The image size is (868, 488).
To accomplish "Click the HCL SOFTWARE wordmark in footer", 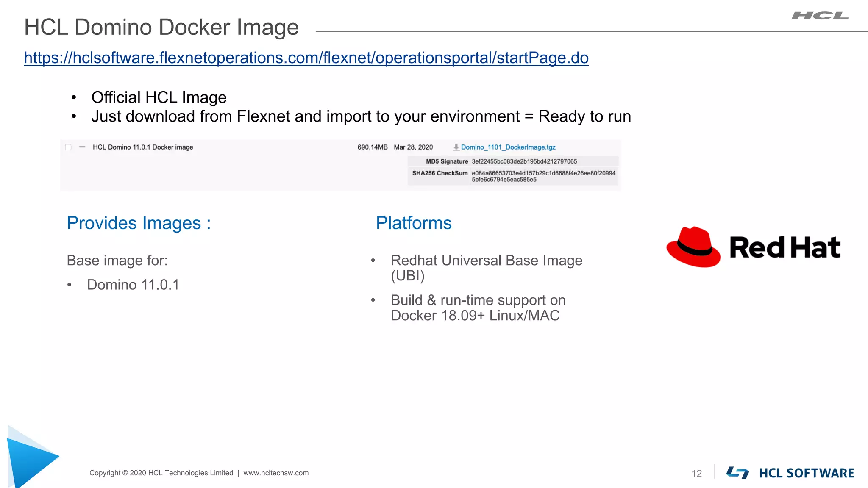I will coord(807,473).
